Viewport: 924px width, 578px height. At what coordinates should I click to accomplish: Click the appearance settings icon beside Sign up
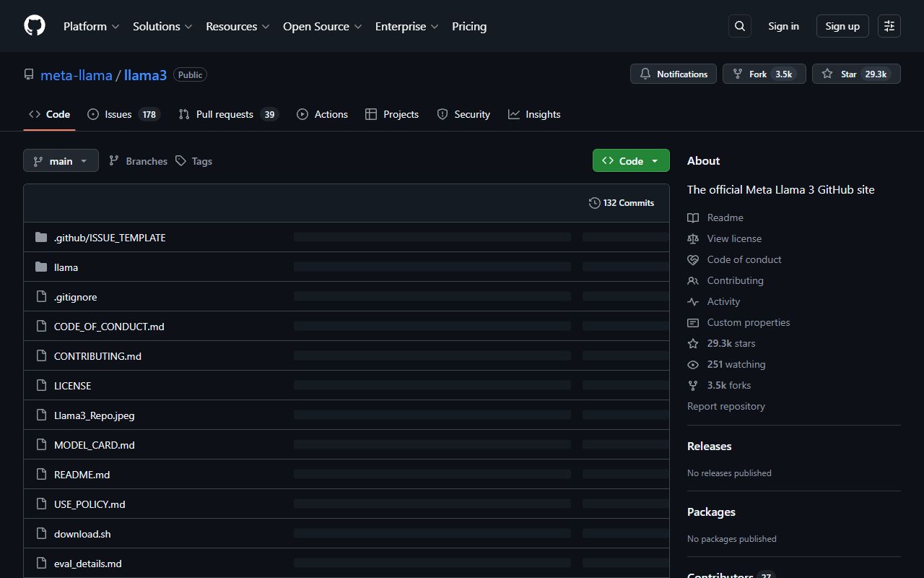click(x=889, y=26)
